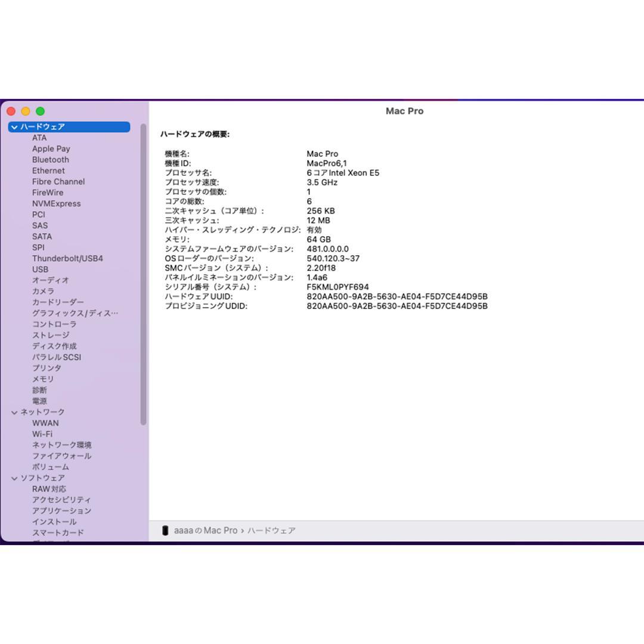Click the model ID value MacPro6,1
This screenshot has height=644, width=644.
point(327,163)
